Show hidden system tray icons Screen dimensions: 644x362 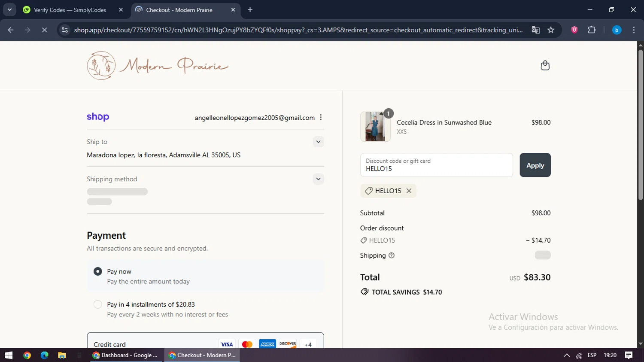(567, 355)
